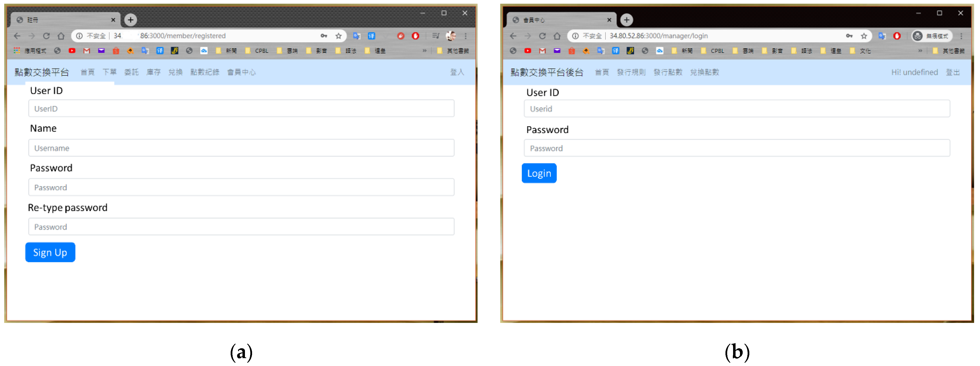
Task: Open the 其他書籤 folder in manager window
Action: [x=949, y=50]
